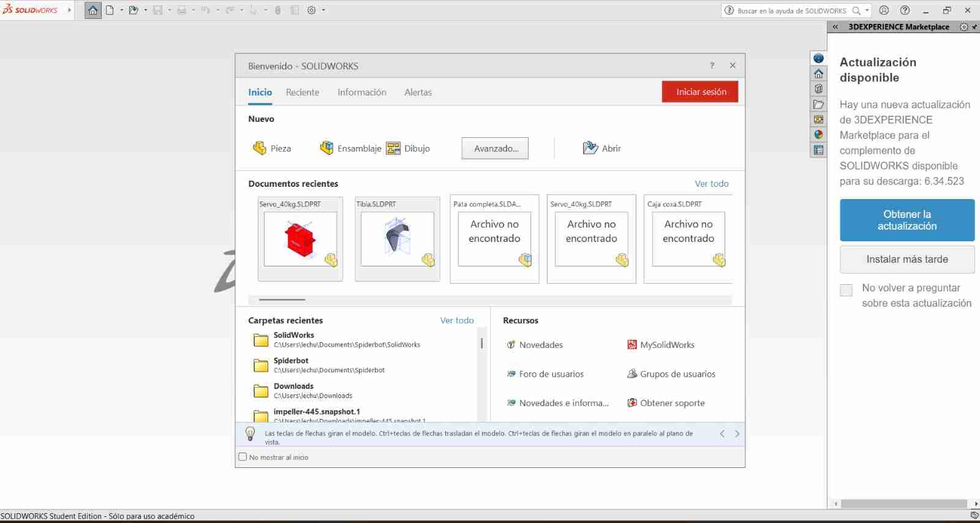Open the Help question-mark menu icon
The height and width of the screenshot is (523, 980).
[905, 10]
